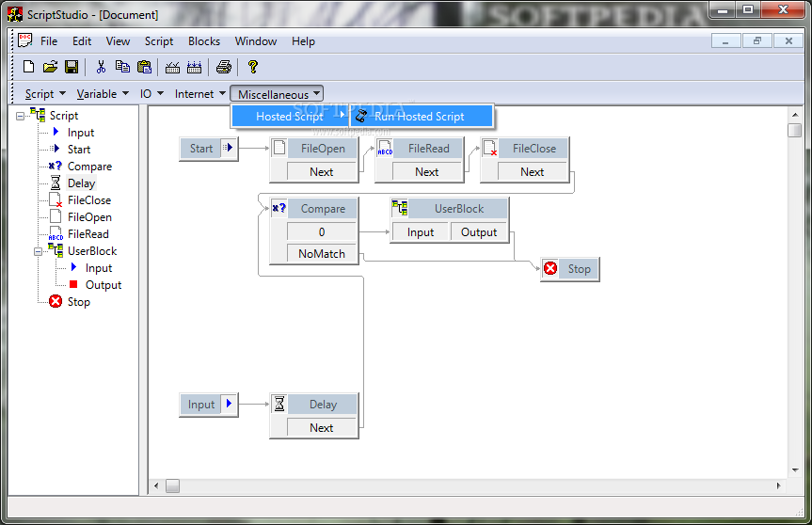Click the Delay hourglass icon in tree
Screen dimensions: 812x525
pos(56,183)
